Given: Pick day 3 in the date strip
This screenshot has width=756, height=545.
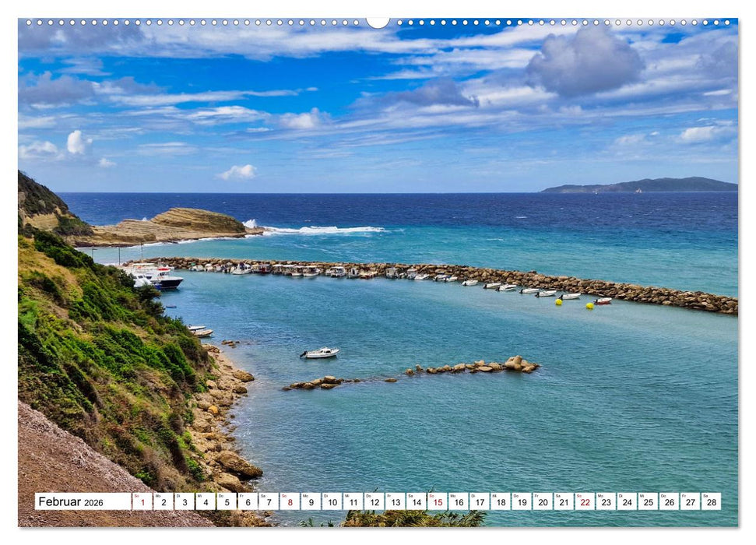Looking at the screenshot, I should [x=185, y=501].
